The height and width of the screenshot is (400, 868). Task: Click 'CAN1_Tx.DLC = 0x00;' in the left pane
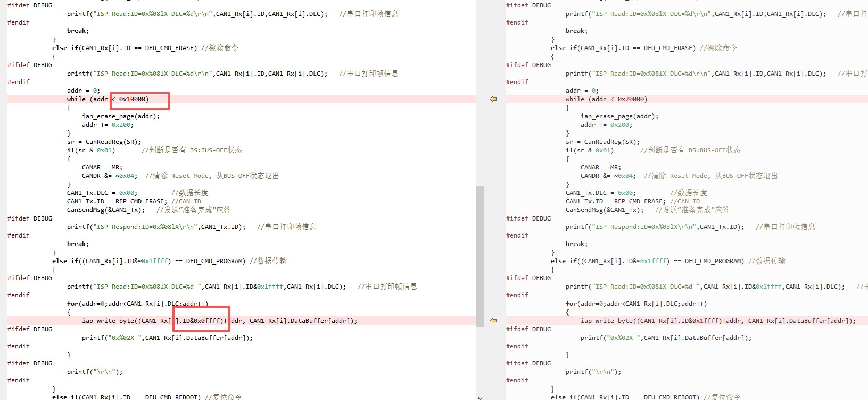(x=102, y=193)
